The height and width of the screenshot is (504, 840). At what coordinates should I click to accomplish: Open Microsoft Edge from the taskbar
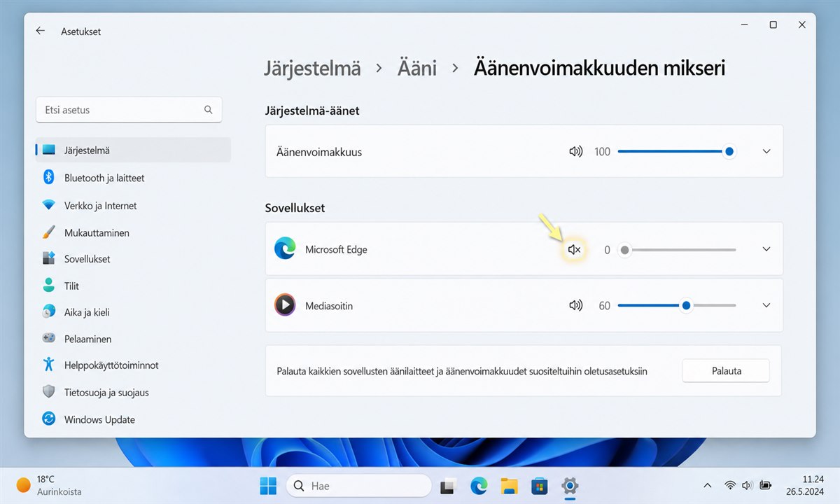[479, 485]
